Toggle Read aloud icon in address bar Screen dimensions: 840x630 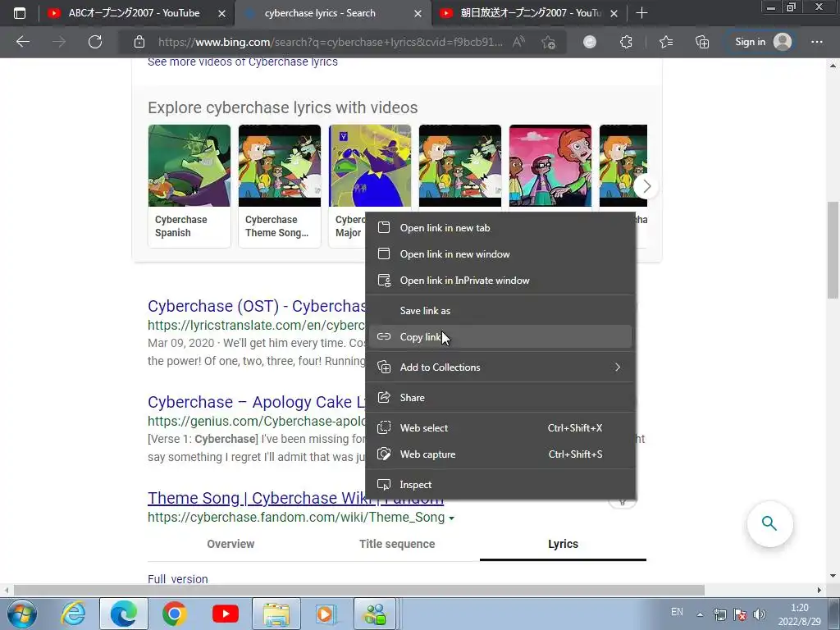(x=518, y=42)
